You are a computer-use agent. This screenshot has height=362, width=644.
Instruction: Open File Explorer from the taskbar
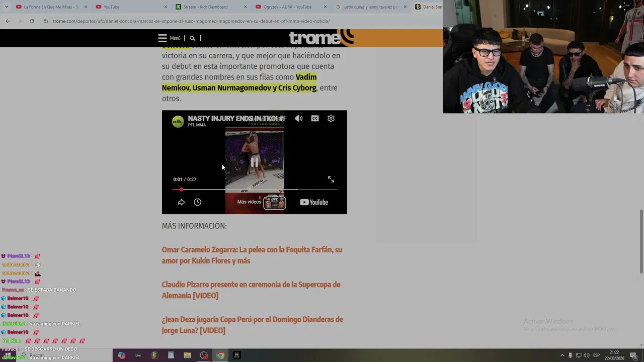pyautogui.click(x=187, y=355)
